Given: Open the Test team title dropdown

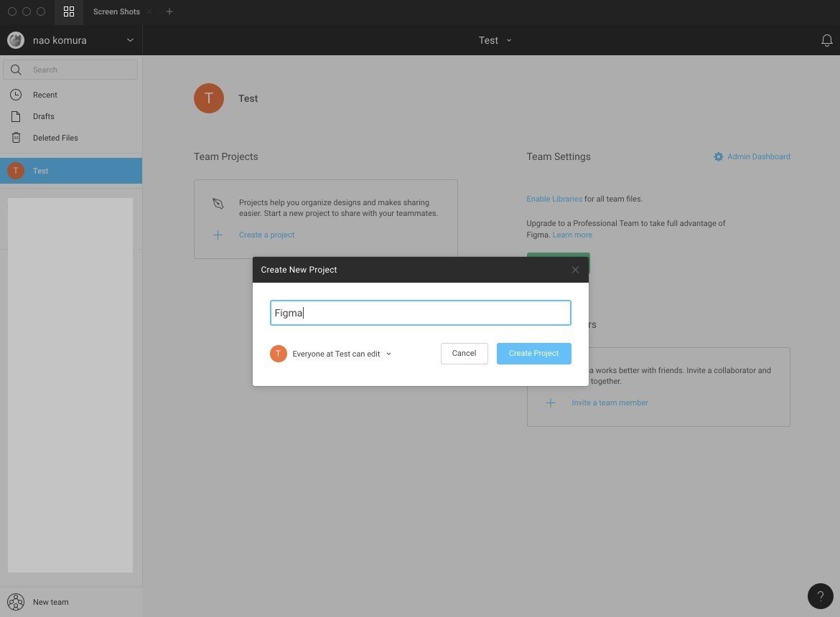Looking at the screenshot, I should (x=495, y=40).
